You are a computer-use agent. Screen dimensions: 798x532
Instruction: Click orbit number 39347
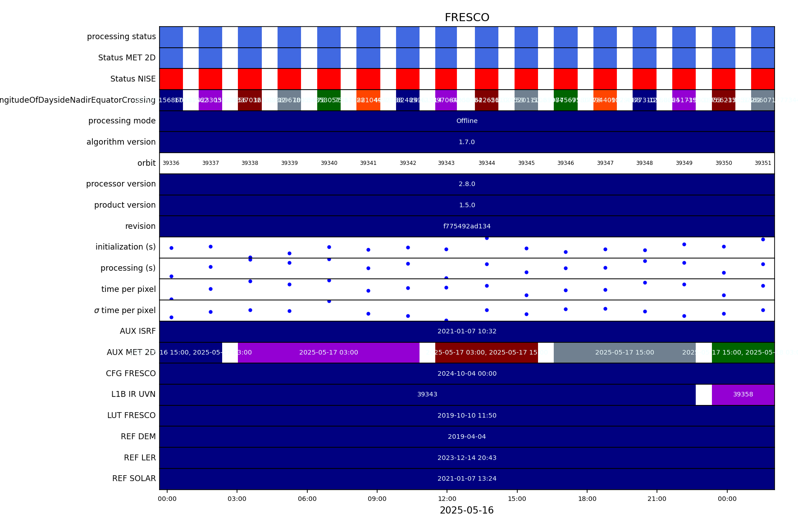pyautogui.click(x=605, y=163)
